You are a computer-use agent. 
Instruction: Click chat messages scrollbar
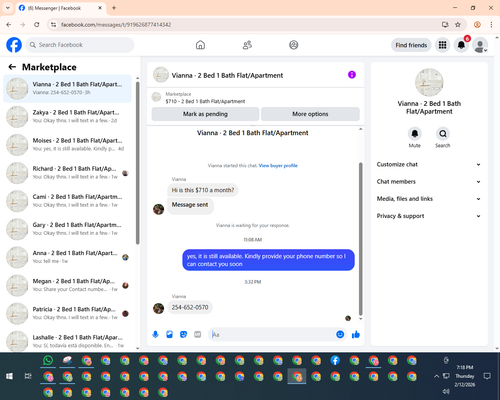pos(360,239)
